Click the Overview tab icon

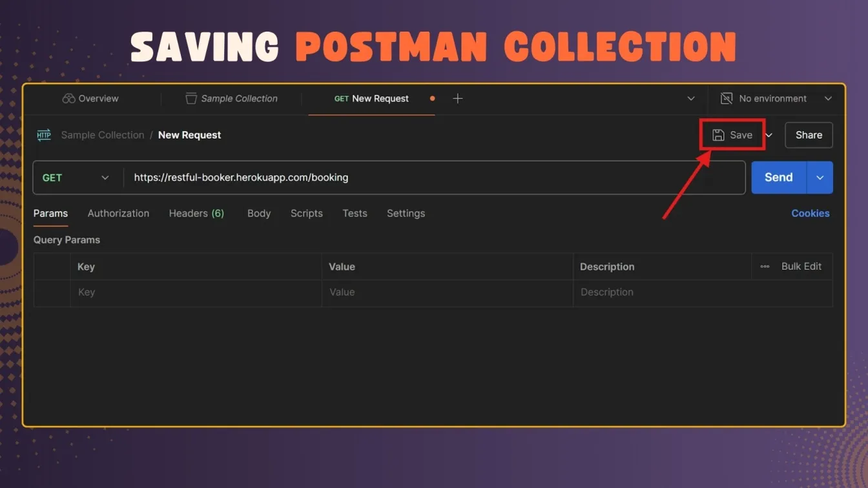pos(68,99)
